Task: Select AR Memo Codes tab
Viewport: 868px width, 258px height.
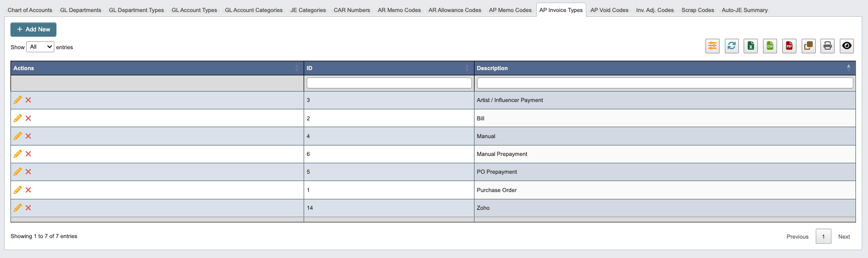Action: coord(399,10)
